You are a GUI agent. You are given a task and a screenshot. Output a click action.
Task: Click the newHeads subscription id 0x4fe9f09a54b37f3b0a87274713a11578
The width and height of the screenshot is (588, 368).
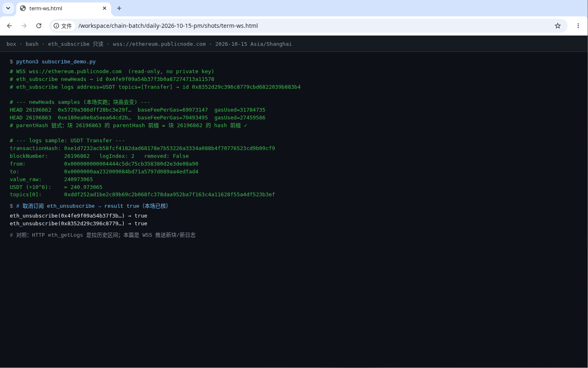160,79
